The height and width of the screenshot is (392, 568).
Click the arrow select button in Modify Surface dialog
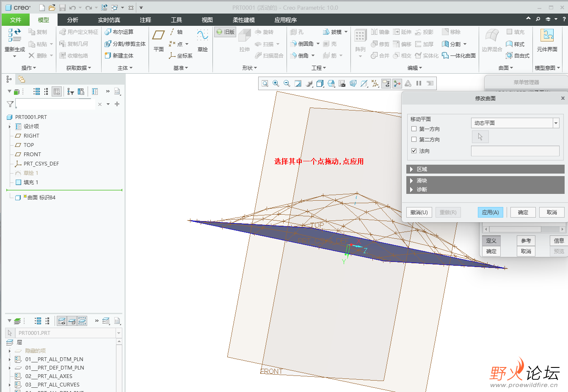(x=480, y=137)
